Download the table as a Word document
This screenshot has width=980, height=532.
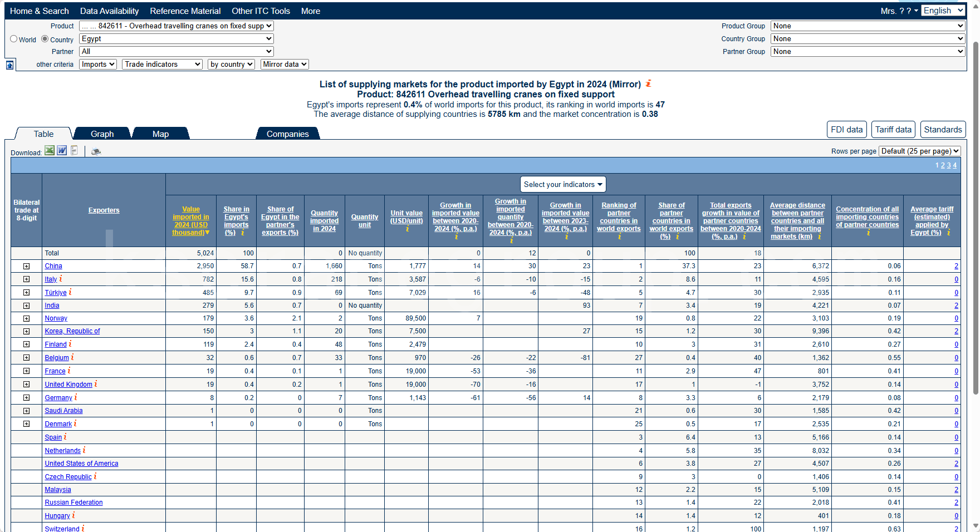pos(62,151)
